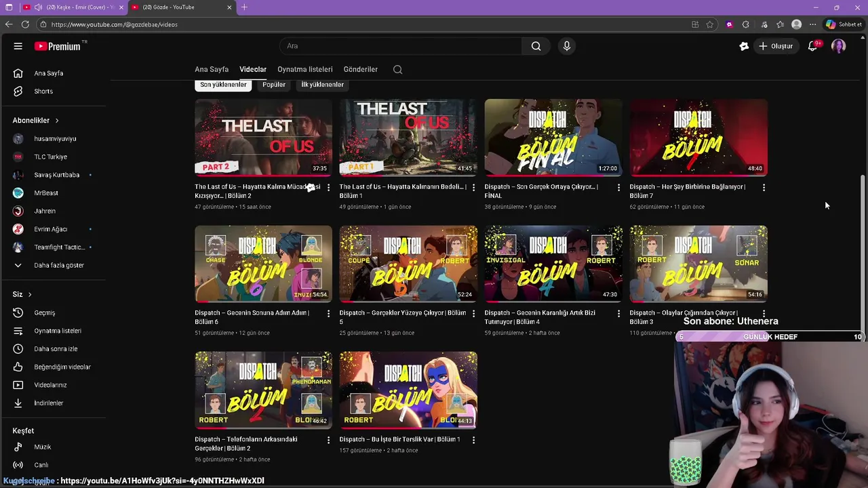Open options menu for Last of Us Bölüm 1
Viewport: 868px width, 488px height.
(473, 187)
